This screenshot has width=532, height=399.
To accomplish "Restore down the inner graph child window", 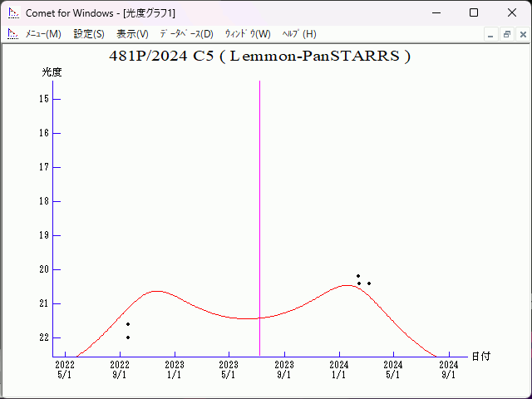I will (x=506, y=34).
